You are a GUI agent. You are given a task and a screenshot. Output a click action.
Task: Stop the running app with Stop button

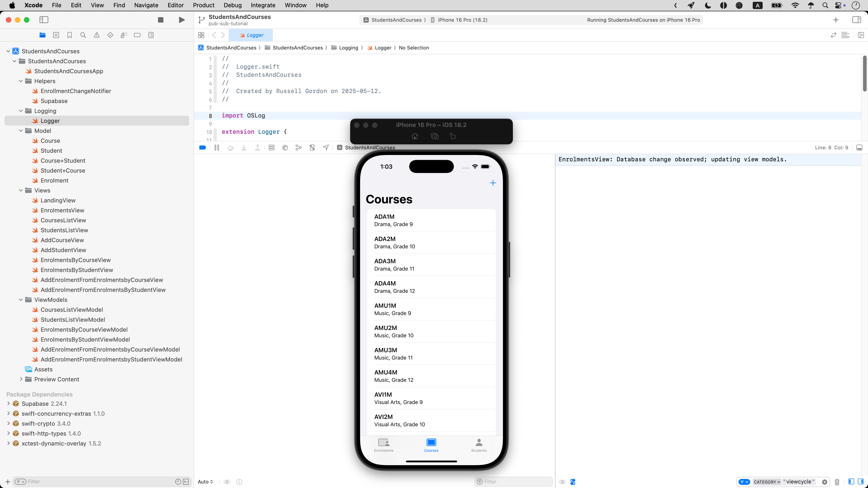click(x=161, y=20)
